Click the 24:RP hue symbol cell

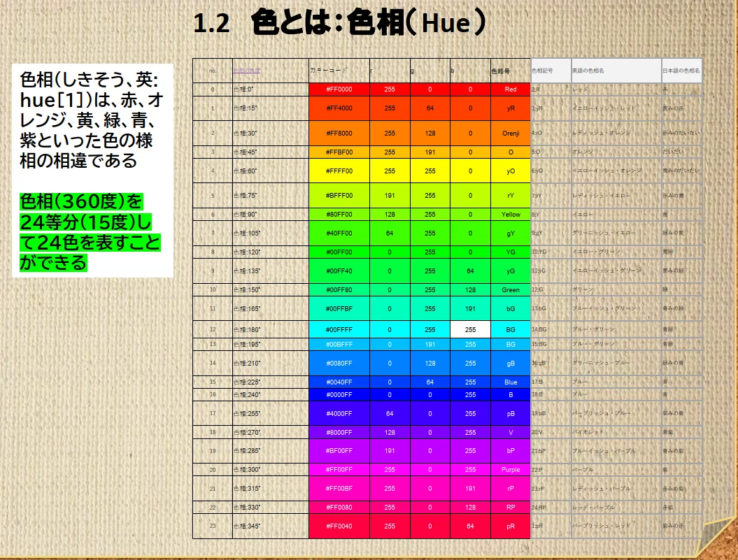[551, 508]
